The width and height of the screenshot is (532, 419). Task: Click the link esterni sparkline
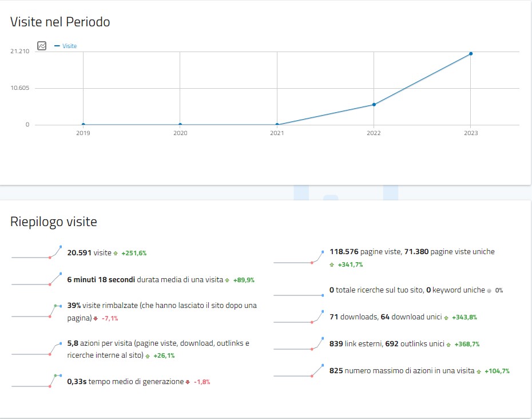299,345
